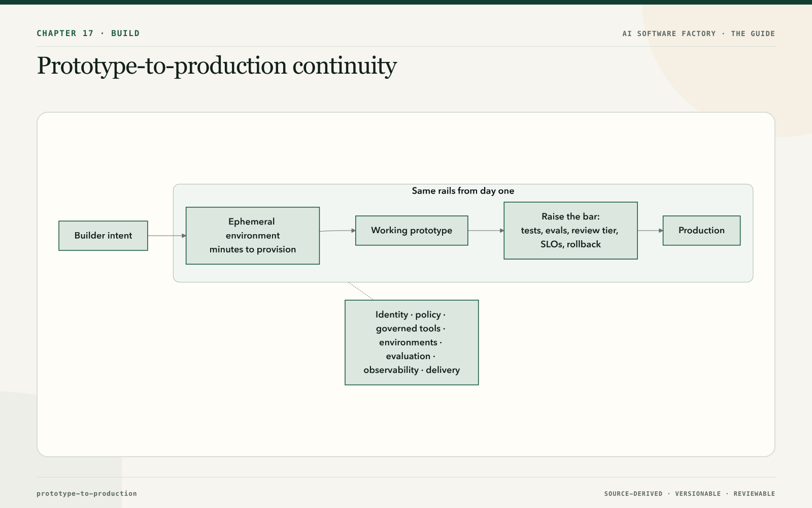The height and width of the screenshot is (508, 812).
Task: Click 'SOURCE-DERIVED · VERSIONABLE · REVIEWABLE' footer text
Action: (689, 494)
